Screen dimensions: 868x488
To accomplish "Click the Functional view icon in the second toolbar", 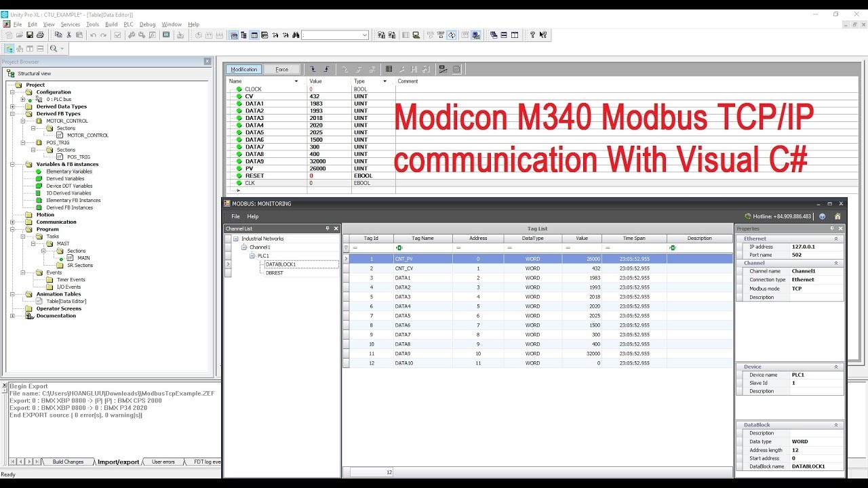I will (x=20, y=49).
